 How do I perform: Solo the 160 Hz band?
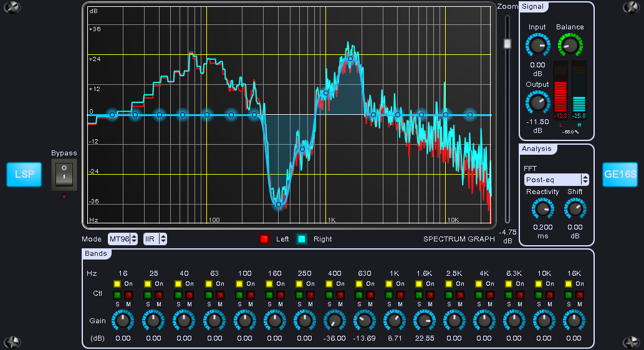click(269, 295)
